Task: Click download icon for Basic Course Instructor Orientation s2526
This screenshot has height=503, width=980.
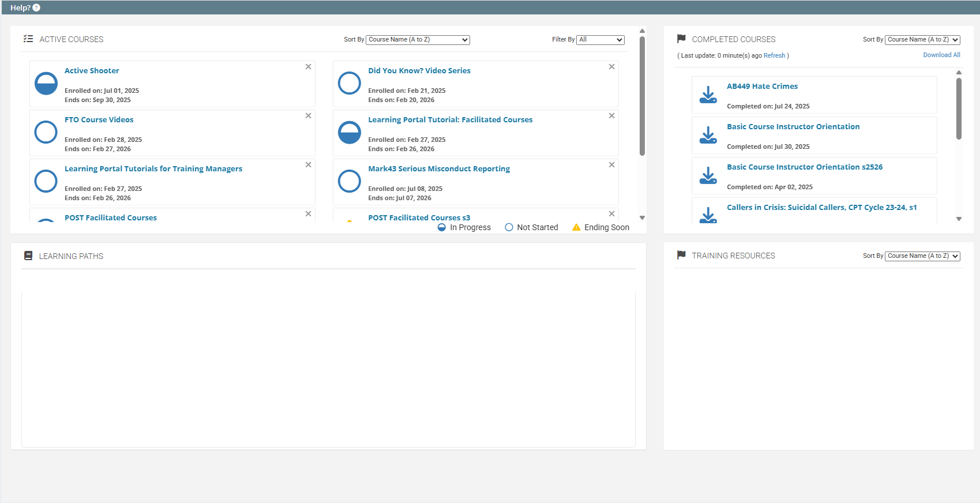Action: 708,176
